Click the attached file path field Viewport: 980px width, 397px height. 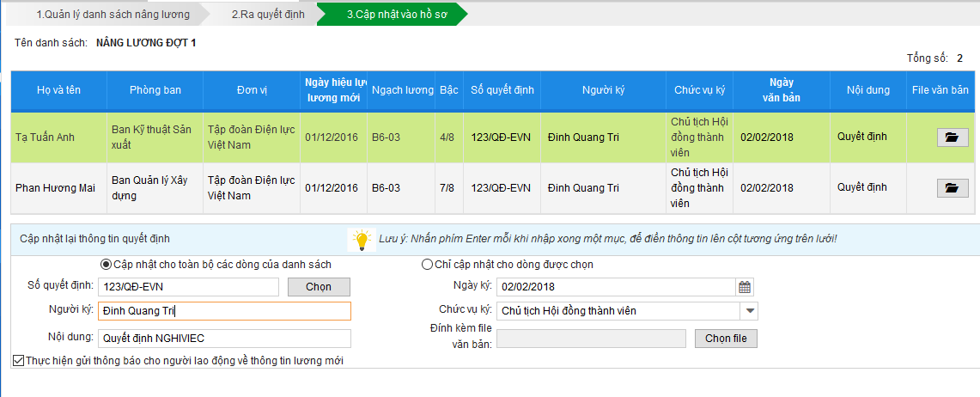(593, 339)
